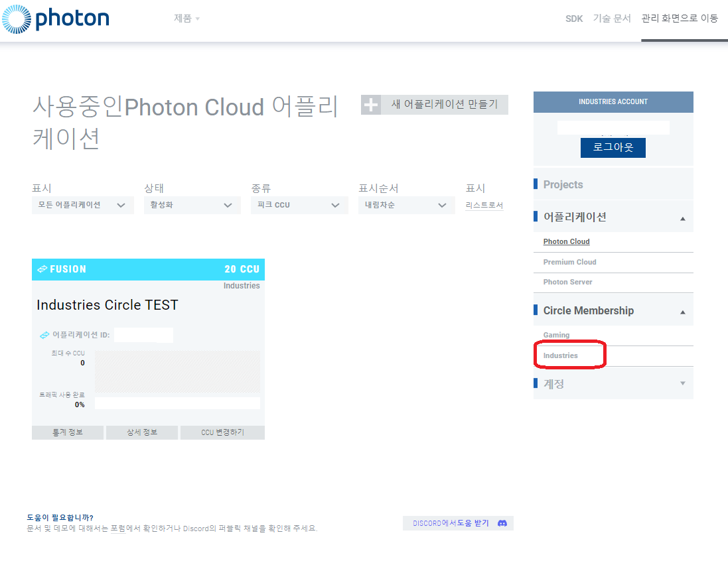The image size is (728, 563).
Task: Click the Photon logo
Action: pos(56,19)
